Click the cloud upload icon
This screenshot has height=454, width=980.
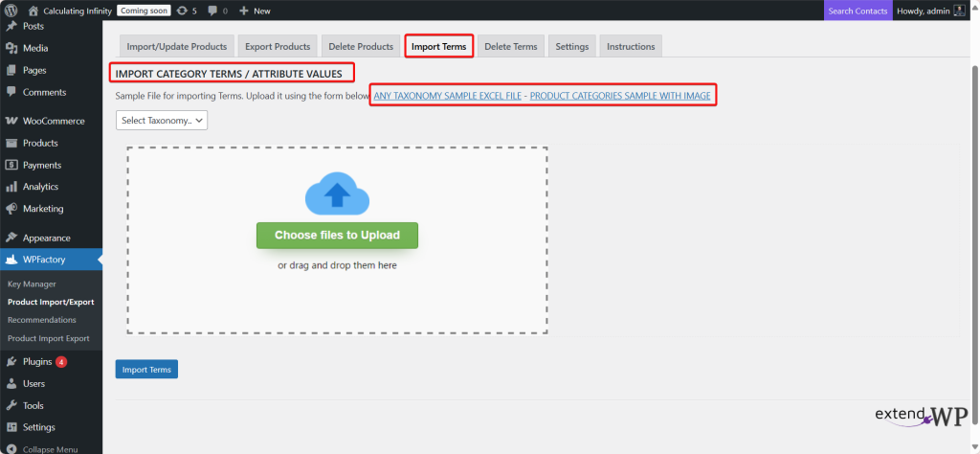337,193
